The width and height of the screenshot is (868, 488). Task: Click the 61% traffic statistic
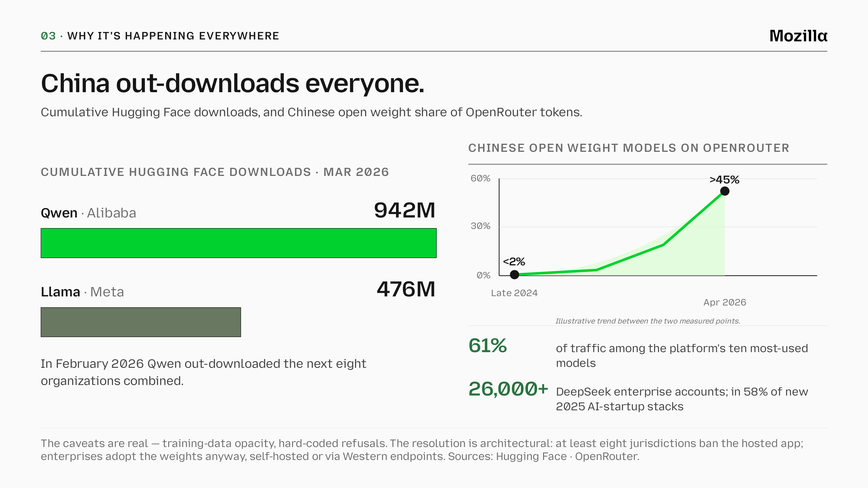[x=488, y=346]
